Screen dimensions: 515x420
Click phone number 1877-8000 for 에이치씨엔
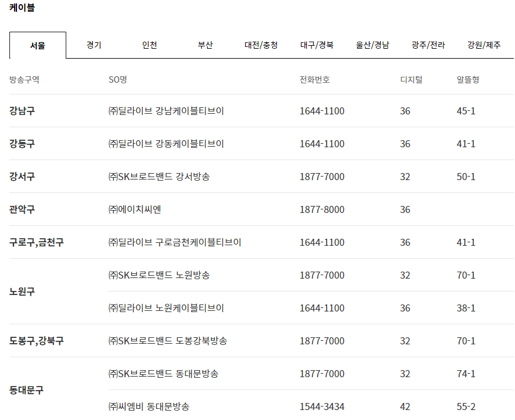pyautogui.click(x=322, y=209)
